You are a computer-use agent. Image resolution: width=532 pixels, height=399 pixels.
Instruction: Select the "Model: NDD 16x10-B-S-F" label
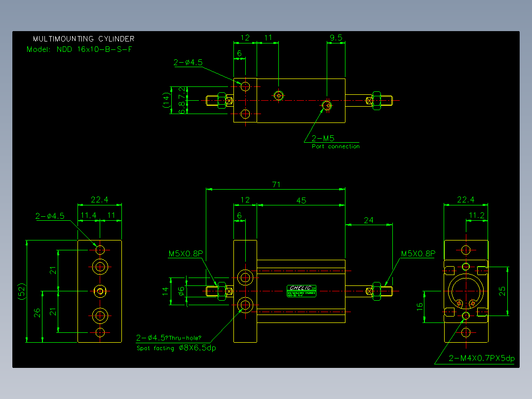point(79,49)
